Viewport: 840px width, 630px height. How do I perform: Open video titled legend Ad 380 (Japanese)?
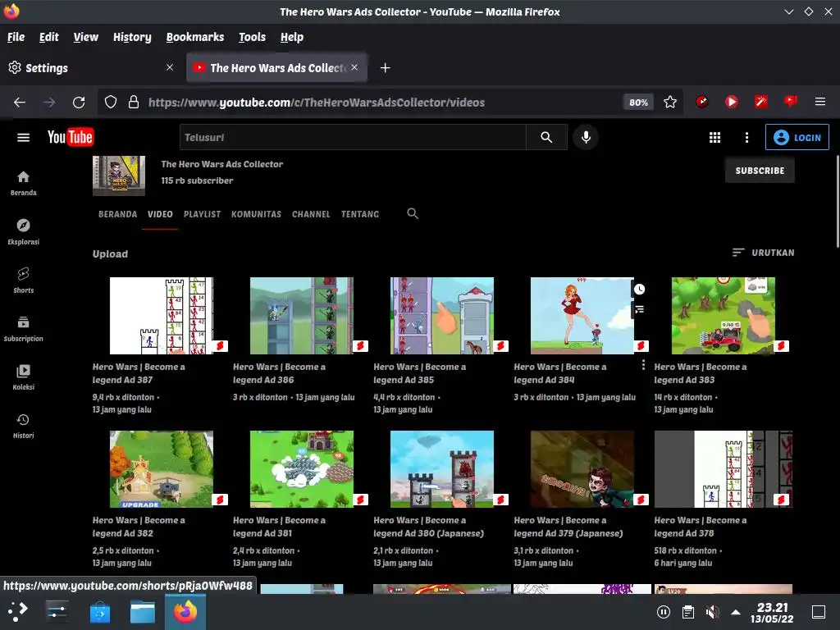coord(428,527)
